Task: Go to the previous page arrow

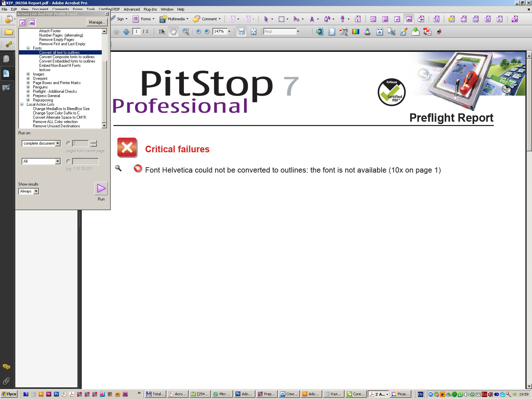Action: click(116, 32)
